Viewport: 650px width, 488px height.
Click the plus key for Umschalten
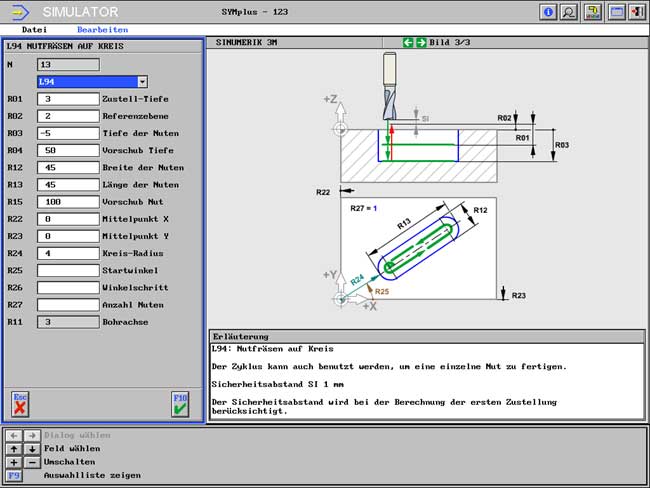(x=13, y=462)
